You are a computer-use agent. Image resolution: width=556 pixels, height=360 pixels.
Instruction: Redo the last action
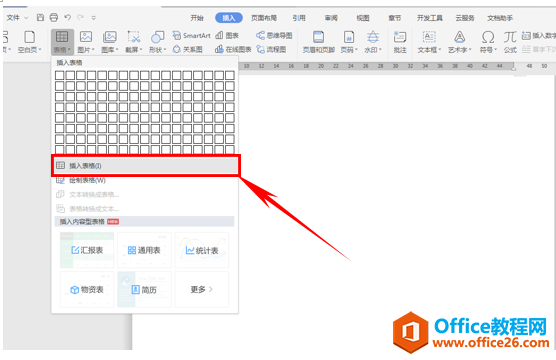click(x=80, y=17)
